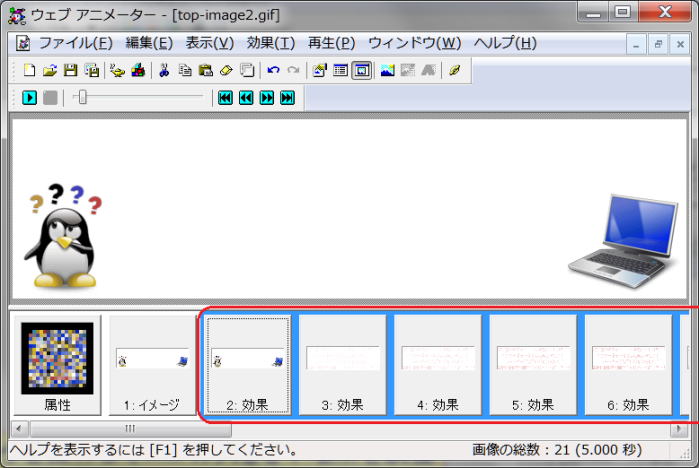Close the inner top-image2.gif document

(680, 45)
